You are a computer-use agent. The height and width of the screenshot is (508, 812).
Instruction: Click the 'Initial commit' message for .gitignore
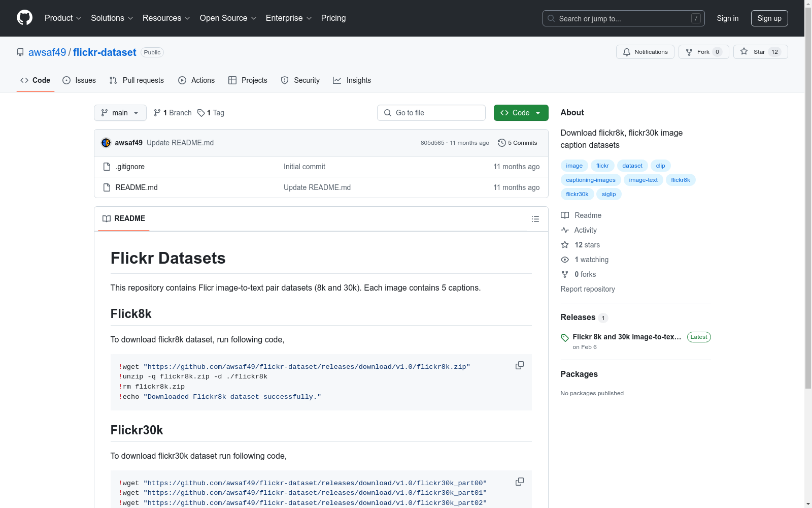tap(304, 167)
